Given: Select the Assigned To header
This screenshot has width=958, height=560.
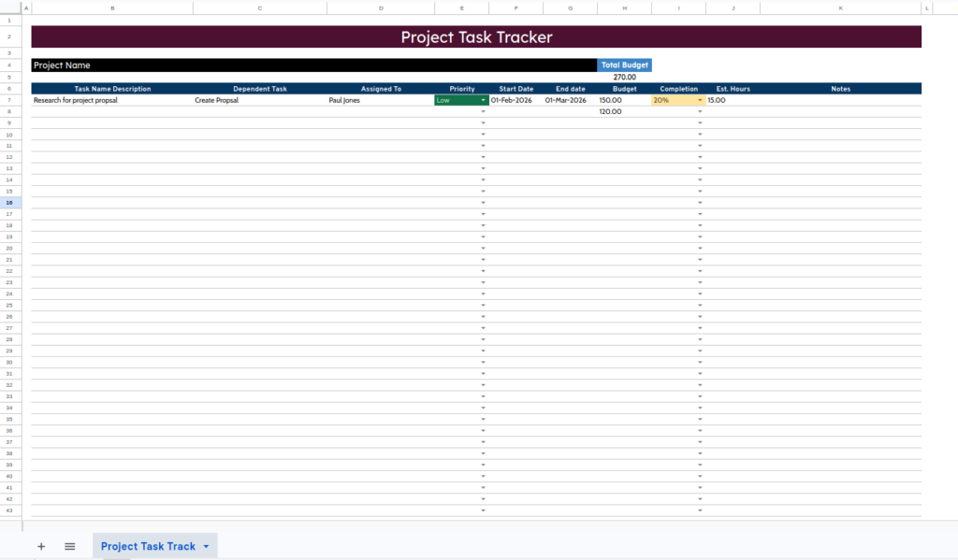Looking at the screenshot, I should tap(381, 89).
